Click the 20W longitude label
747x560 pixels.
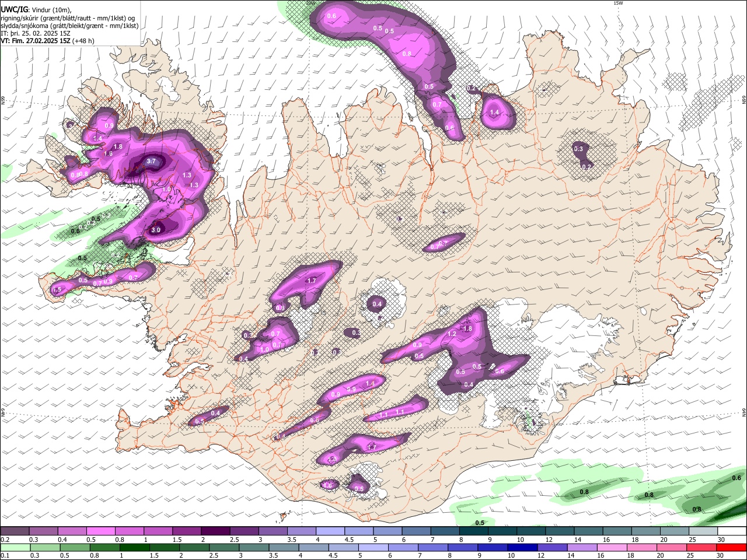click(x=310, y=3)
